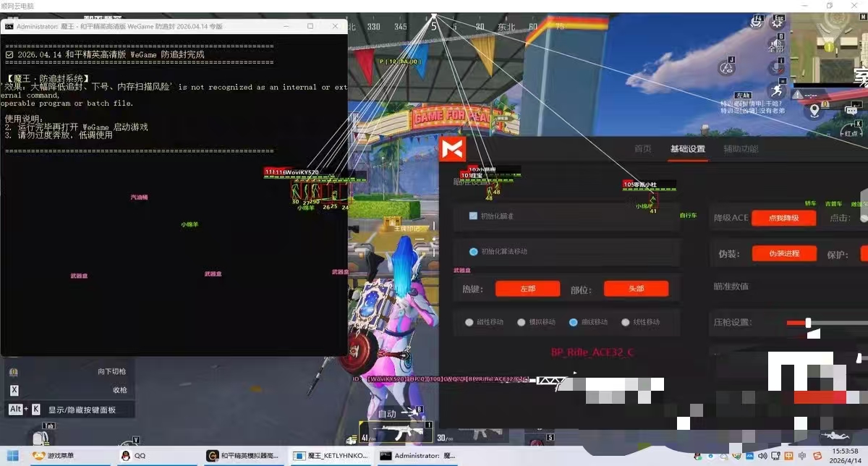Click the map location pin icon
This screenshot has height=466, width=868.
pos(814,111)
